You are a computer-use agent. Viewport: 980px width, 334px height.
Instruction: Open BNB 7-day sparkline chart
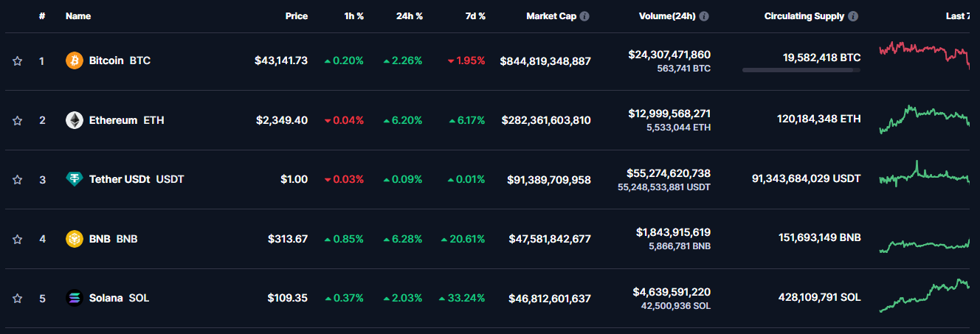925,245
